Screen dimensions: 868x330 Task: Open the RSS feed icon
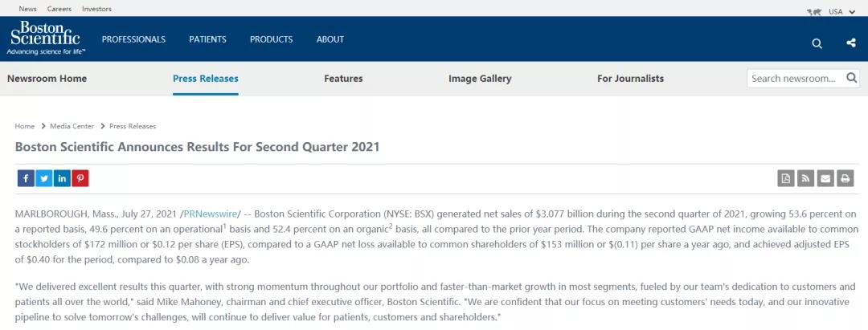(805, 178)
